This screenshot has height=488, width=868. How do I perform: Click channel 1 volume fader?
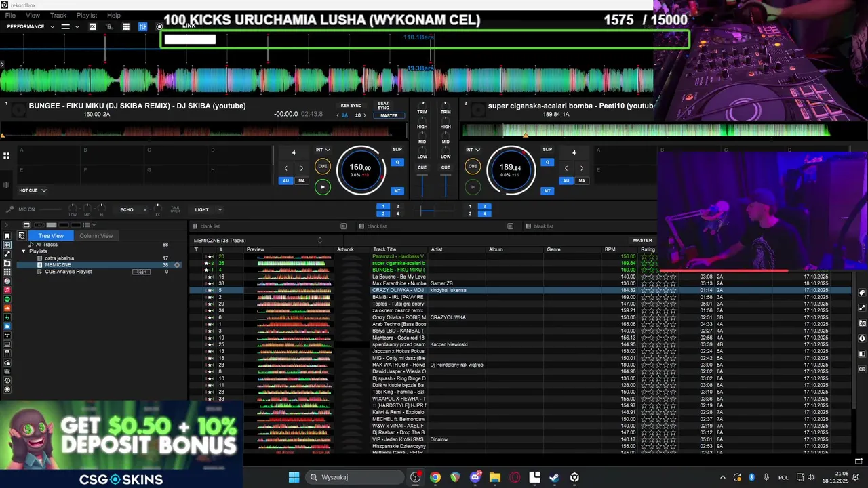coord(422,186)
